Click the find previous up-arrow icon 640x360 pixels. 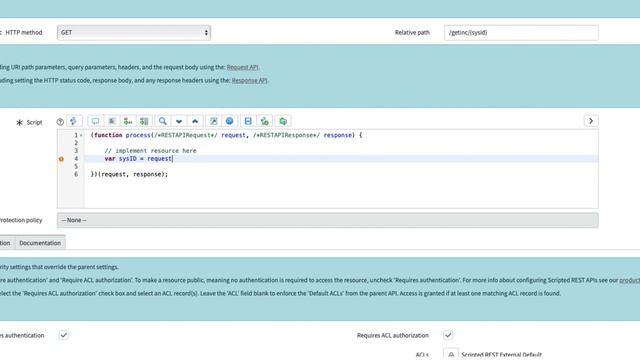(195, 121)
